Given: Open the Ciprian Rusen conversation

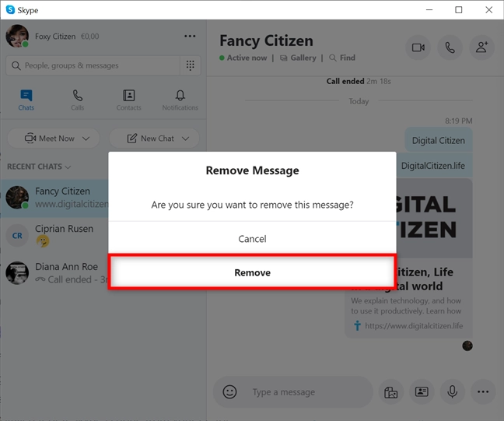Looking at the screenshot, I should pos(54,235).
